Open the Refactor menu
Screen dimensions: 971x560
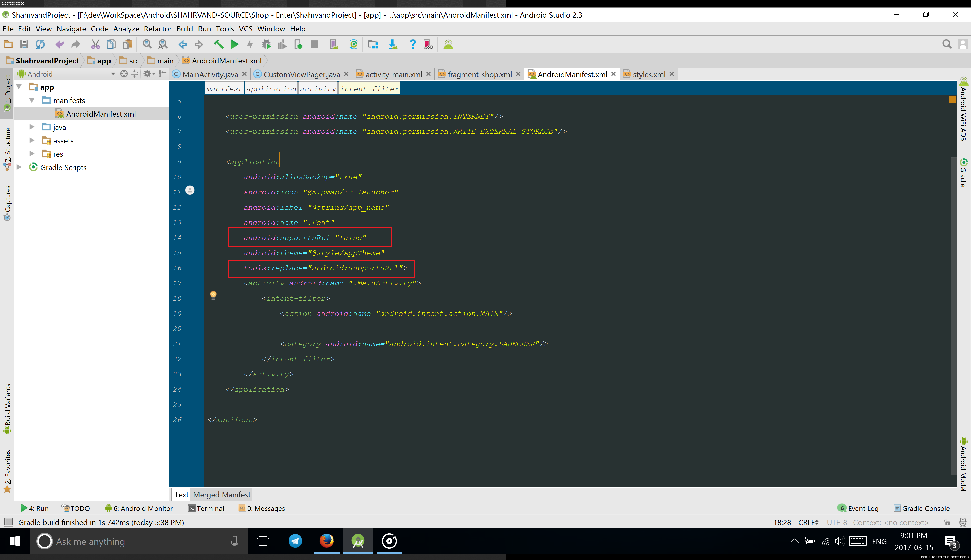tap(158, 29)
